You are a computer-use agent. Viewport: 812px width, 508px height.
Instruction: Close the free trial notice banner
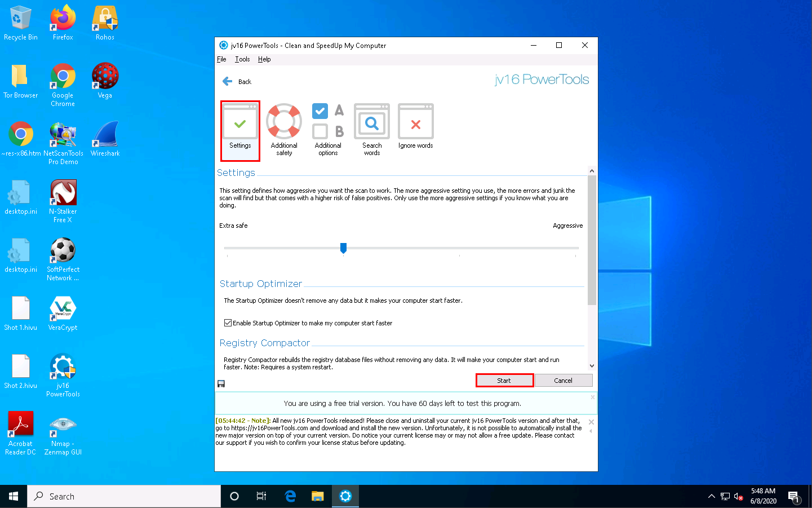(593, 397)
